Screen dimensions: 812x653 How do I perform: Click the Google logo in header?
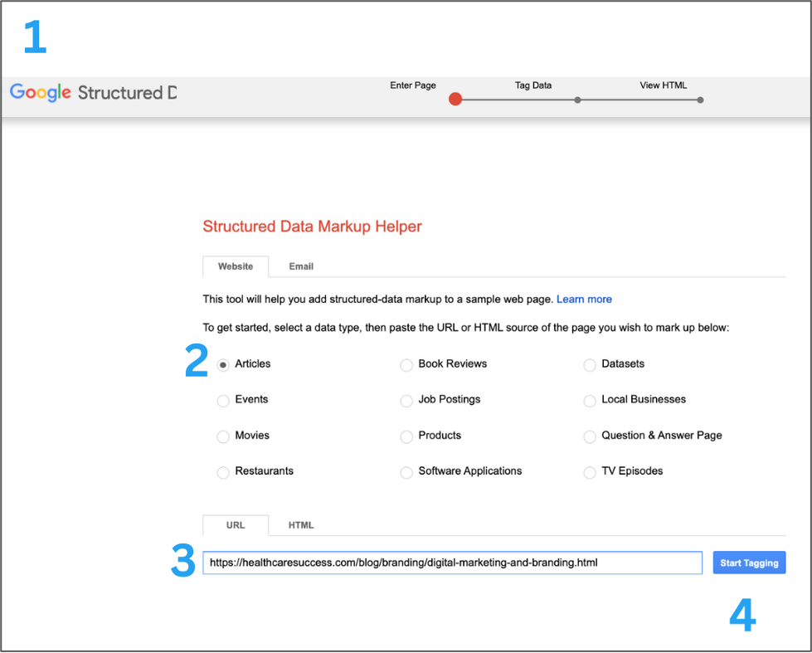point(40,92)
